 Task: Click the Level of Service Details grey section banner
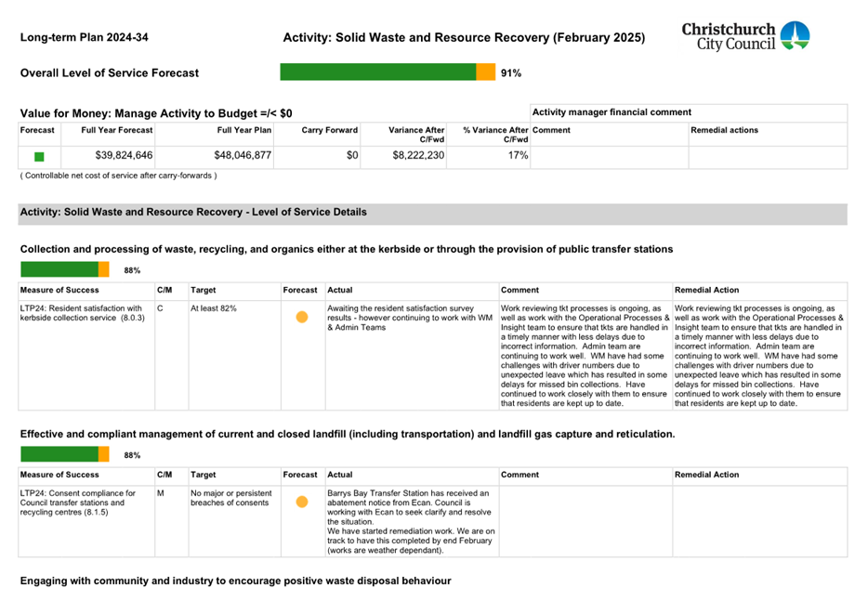click(x=432, y=213)
